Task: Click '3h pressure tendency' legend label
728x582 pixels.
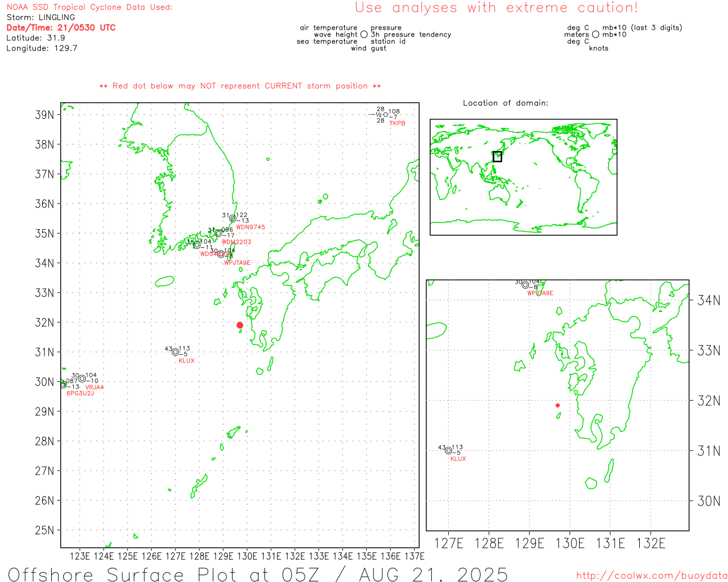Action: pyautogui.click(x=411, y=35)
